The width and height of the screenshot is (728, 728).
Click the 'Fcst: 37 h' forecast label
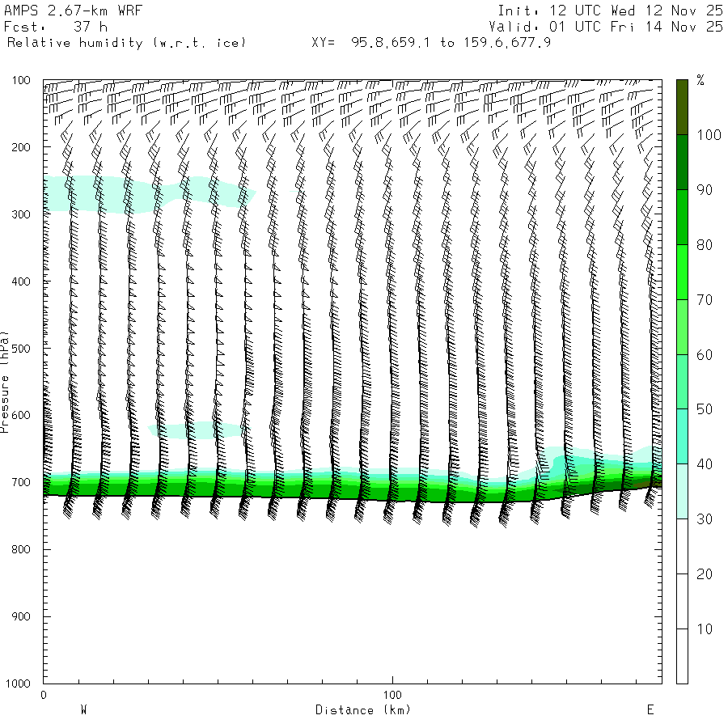coord(56,27)
